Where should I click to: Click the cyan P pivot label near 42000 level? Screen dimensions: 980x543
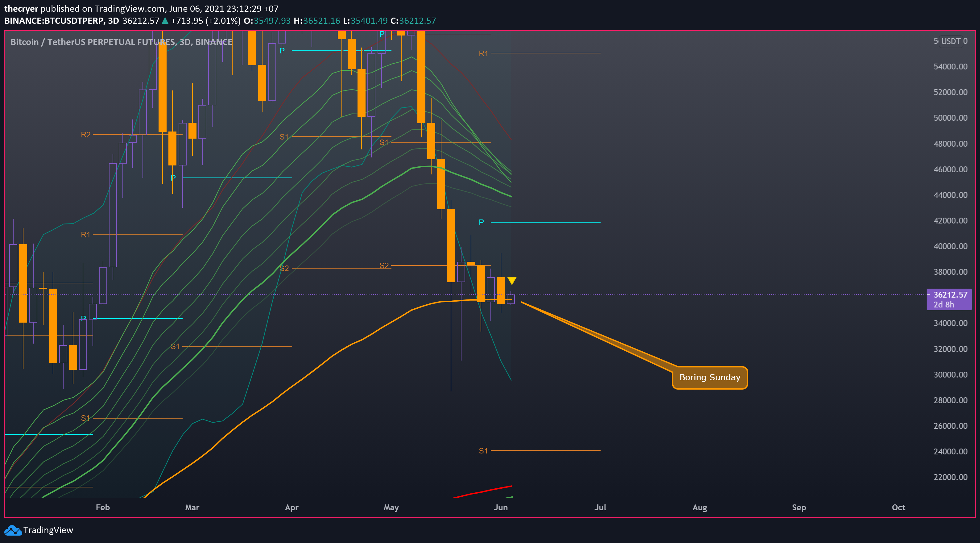pos(481,222)
